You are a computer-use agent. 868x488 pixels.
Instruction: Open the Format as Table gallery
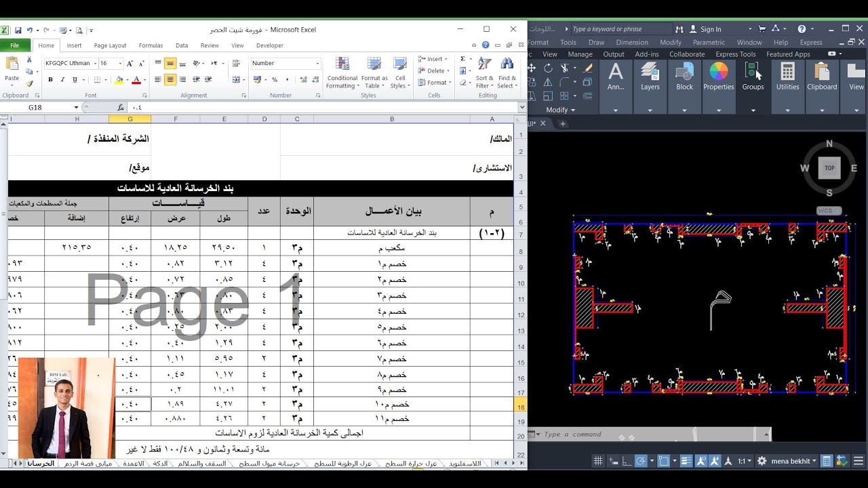point(374,73)
